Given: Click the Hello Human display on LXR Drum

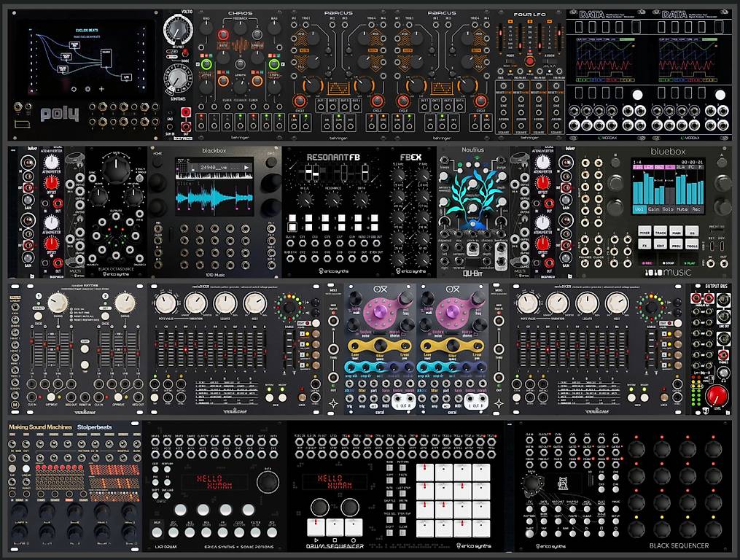Looking at the screenshot, I should click(x=215, y=482).
